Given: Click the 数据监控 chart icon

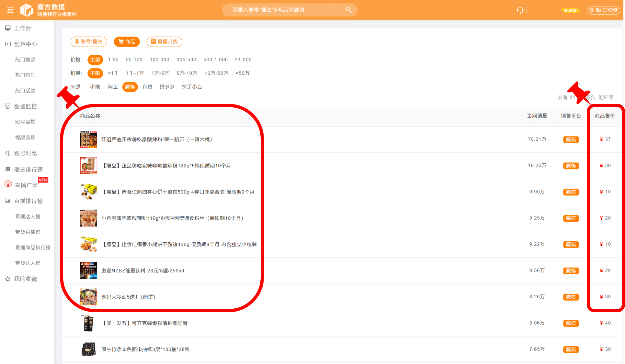Looking at the screenshot, I should coord(8,106).
